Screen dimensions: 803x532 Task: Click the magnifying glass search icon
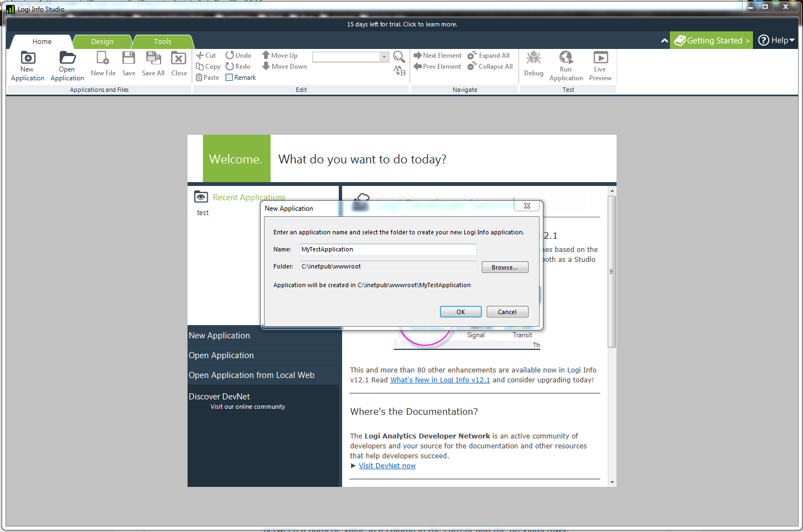tap(399, 57)
